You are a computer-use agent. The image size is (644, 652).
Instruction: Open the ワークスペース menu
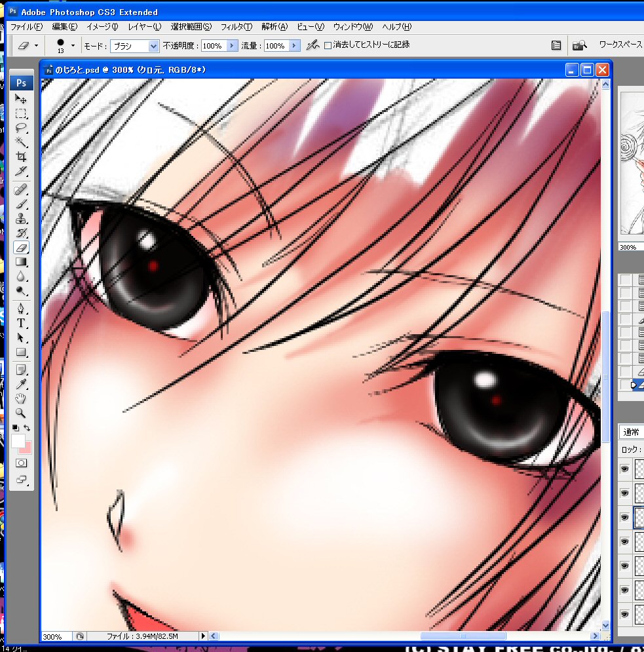click(x=620, y=45)
